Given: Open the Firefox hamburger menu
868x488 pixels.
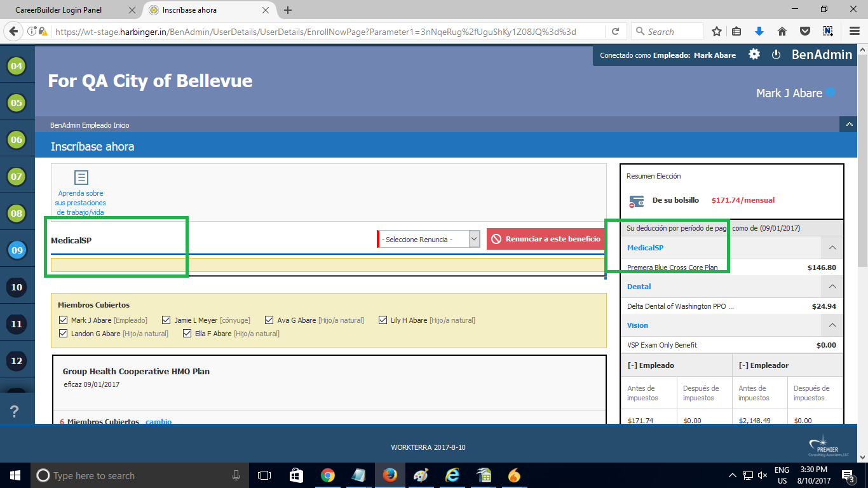Looking at the screenshot, I should pyautogui.click(x=855, y=31).
